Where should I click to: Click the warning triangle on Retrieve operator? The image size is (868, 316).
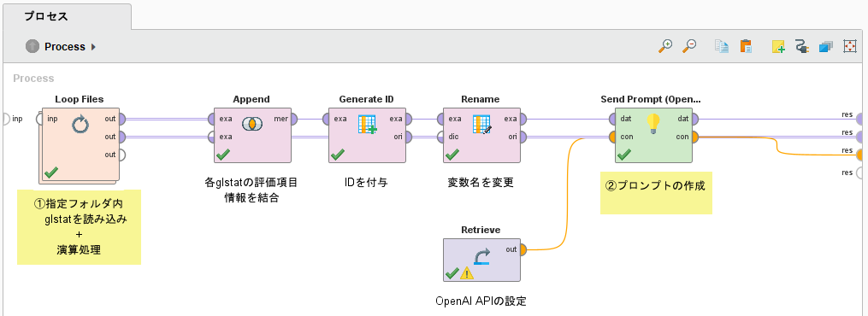coord(467,273)
